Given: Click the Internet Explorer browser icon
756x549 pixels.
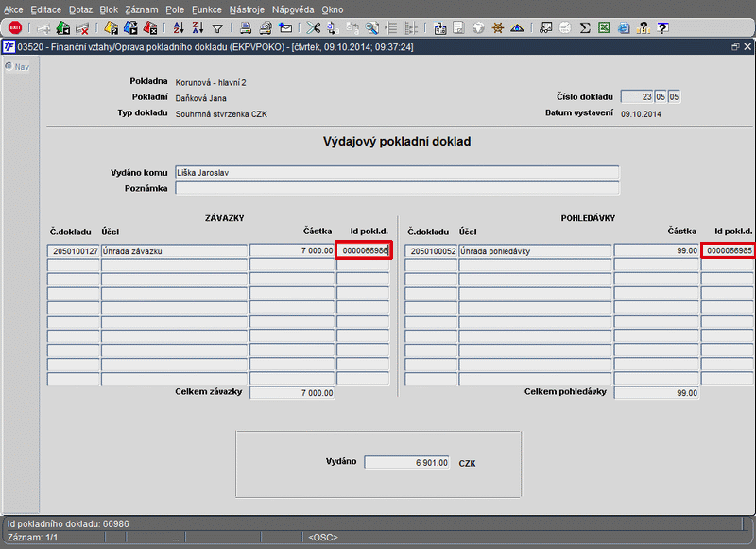Looking at the screenshot, I should pyautogui.click(x=624, y=28).
